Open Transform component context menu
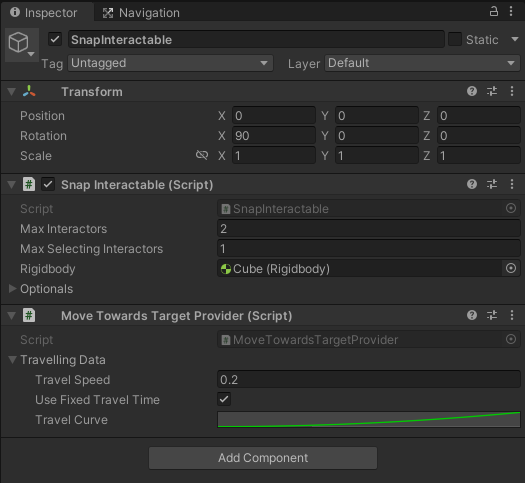Screen dimensions: 525x483 coord(512,91)
